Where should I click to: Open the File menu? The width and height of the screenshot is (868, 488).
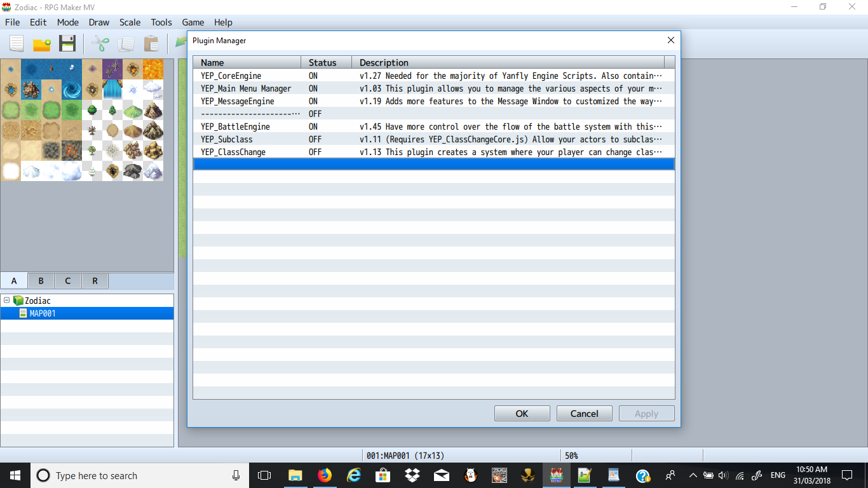click(13, 22)
